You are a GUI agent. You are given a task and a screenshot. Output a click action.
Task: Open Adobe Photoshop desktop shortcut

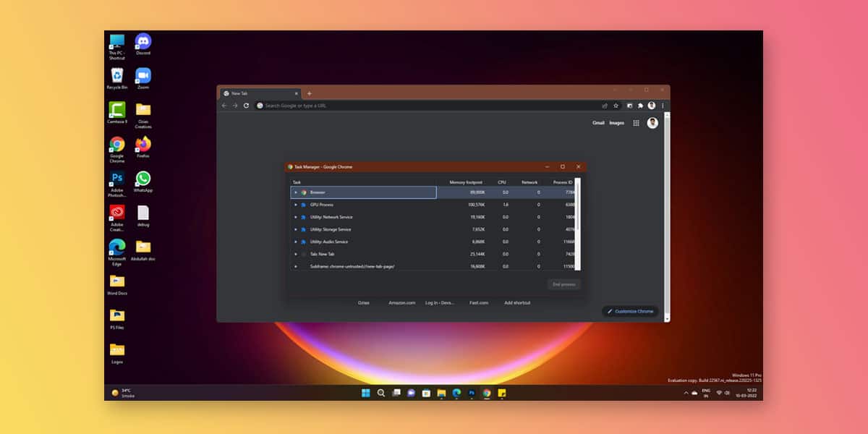point(116,183)
